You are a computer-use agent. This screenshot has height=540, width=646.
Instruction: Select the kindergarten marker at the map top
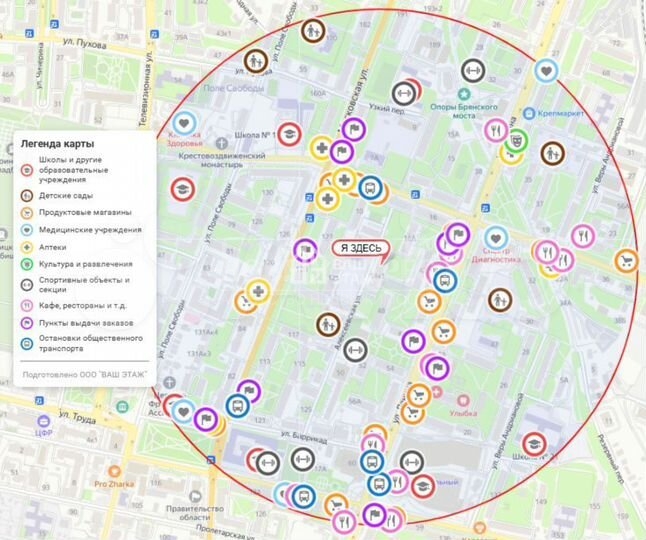313,31
